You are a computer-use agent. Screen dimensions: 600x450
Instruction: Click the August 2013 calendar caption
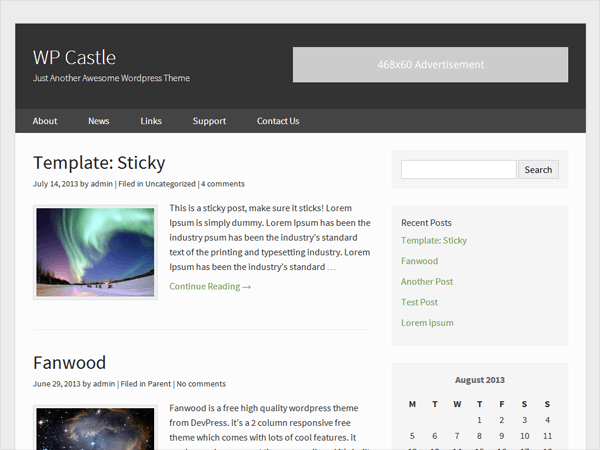pos(480,380)
